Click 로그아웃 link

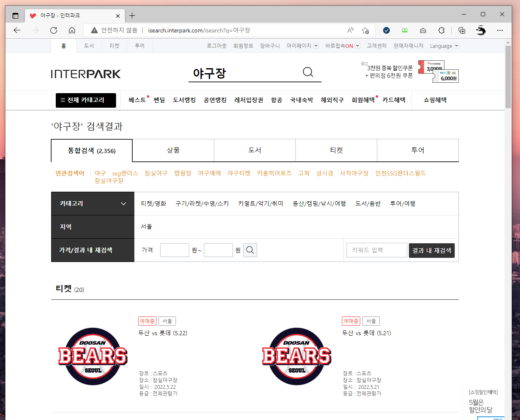[x=217, y=46]
